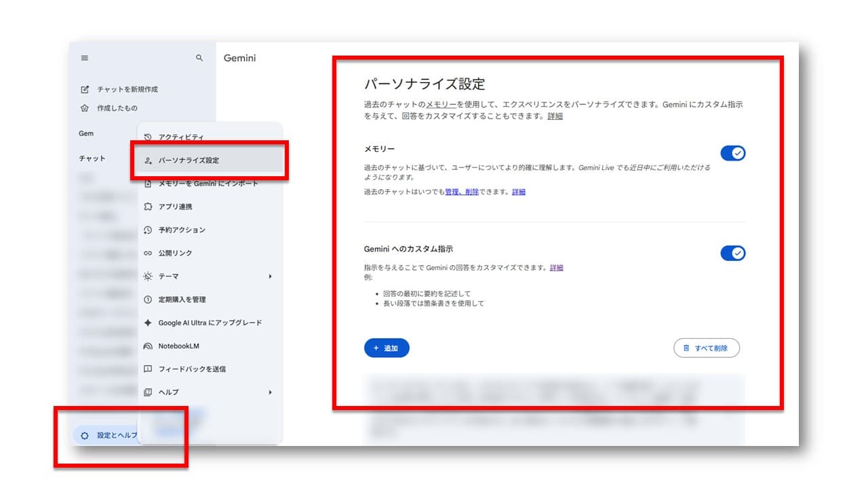
Task: Click the 追加 button to add custom instructions
Action: [x=387, y=348]
